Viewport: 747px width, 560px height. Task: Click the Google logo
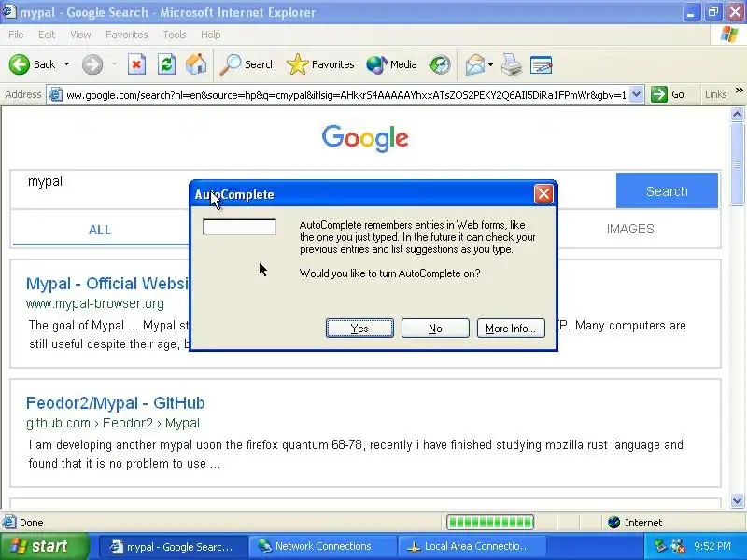(365, 138)
